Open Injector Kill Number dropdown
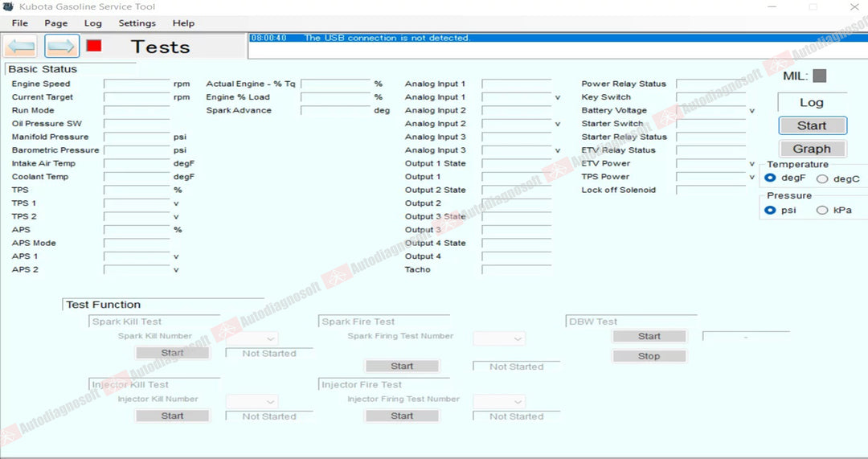The height and width of the screenshot is (459, 868). tap(252, 401)
